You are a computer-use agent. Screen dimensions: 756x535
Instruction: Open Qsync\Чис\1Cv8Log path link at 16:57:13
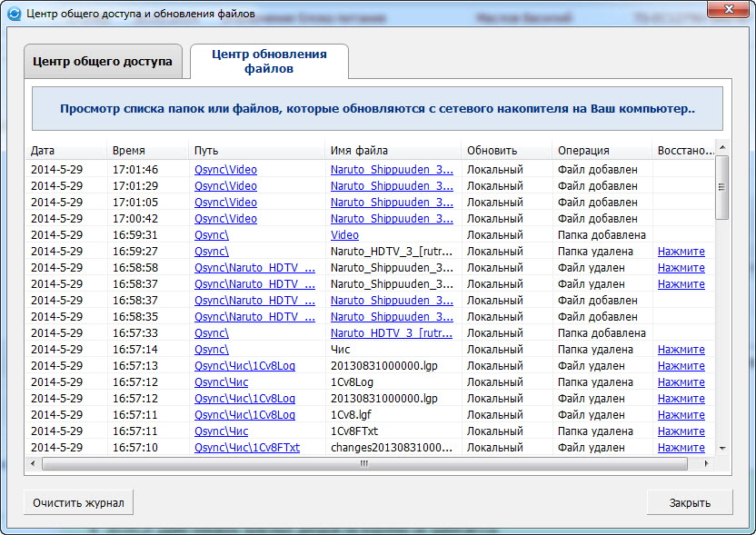245,366
